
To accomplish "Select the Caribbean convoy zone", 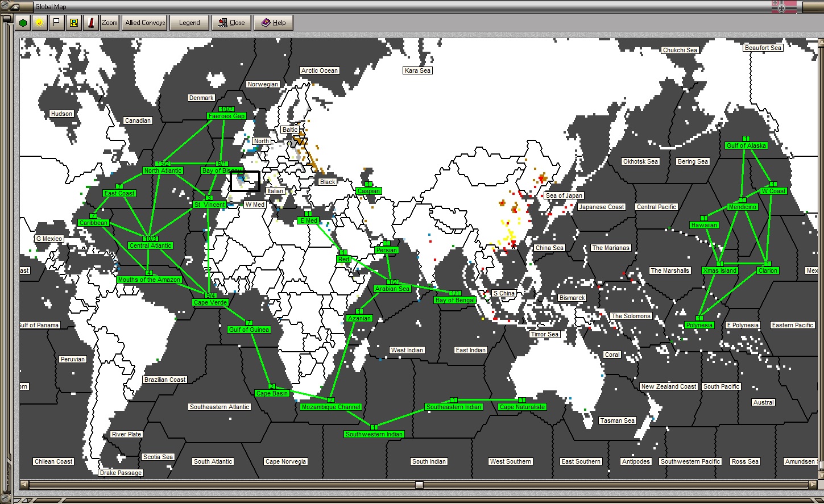I will click(x=93, y=223).
